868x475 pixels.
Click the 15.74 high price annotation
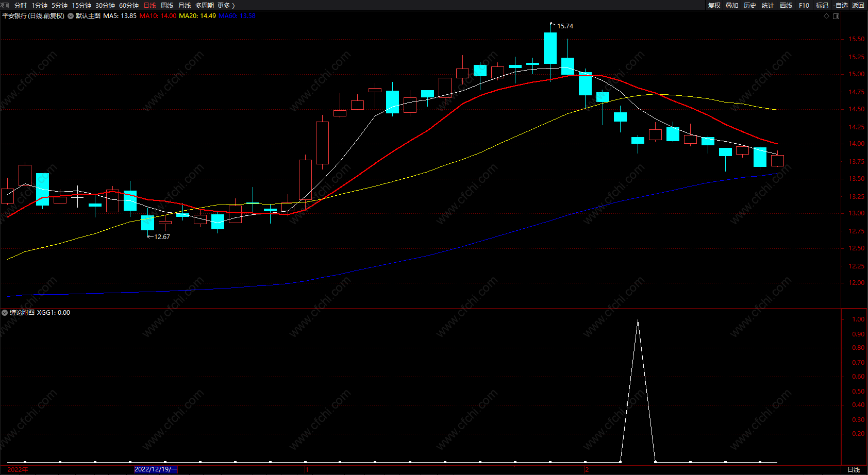tap(565, 26)
